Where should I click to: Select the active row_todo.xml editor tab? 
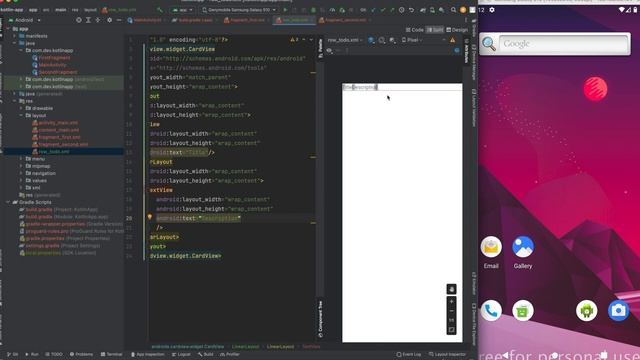(x=293, y=20)
